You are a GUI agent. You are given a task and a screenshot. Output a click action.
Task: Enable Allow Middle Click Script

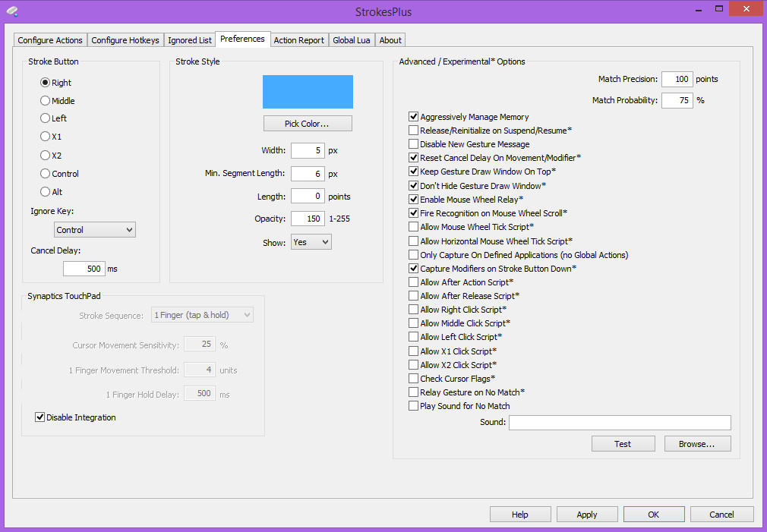click(413, 323)
